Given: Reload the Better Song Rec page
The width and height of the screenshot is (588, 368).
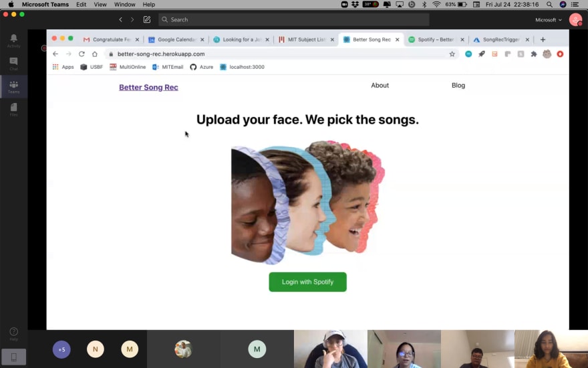Looking at the screenshot, I should [x=82, y=54].
